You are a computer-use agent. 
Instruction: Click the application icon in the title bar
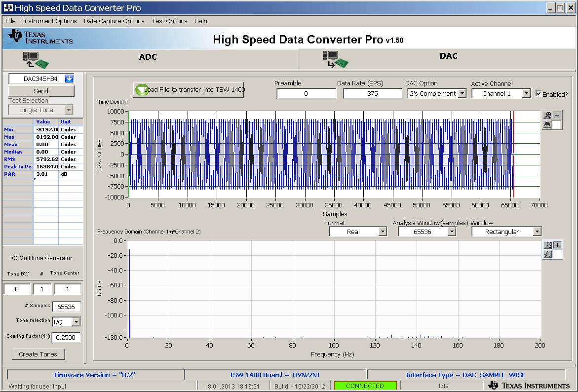tap(8, 8)
